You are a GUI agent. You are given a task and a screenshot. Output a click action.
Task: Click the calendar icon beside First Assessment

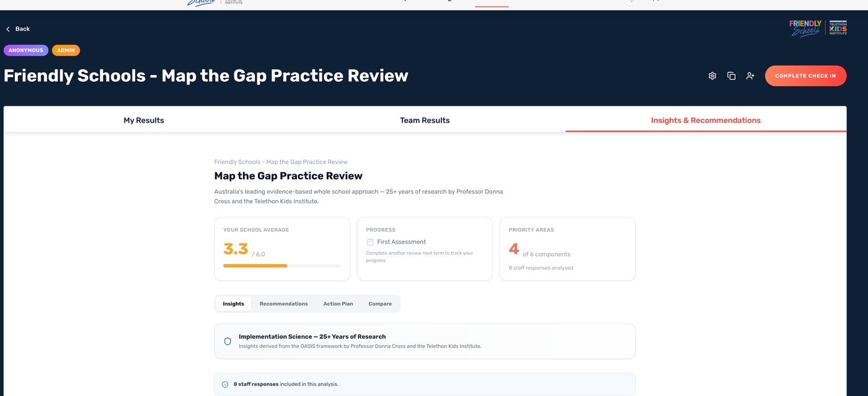[370, 242]
